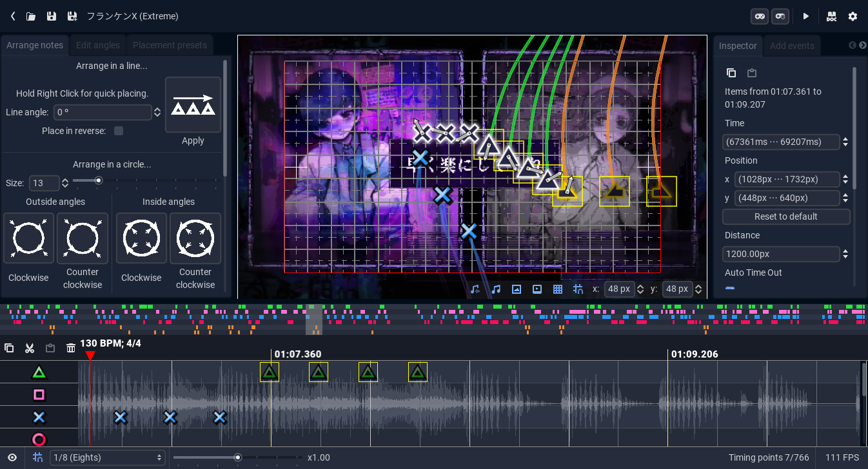Adjust the Position x stepper arrows
Screen dimensions: 868x469
tap(845, 179)
